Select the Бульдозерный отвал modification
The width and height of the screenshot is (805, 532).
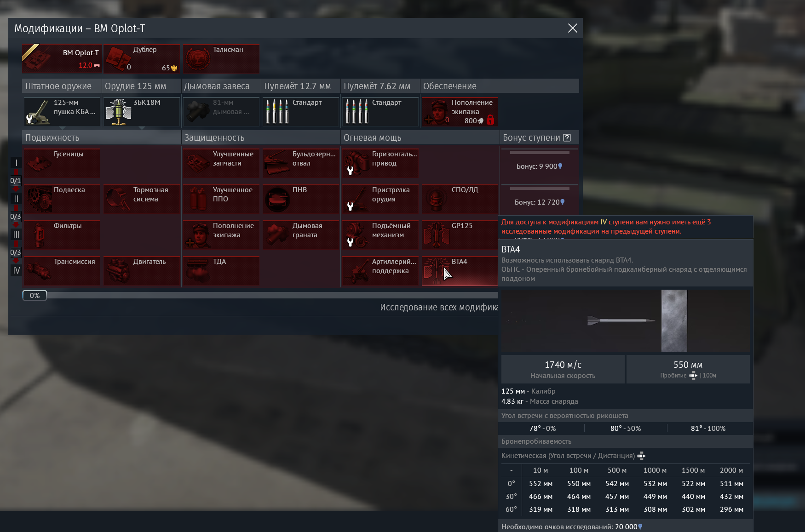301,163
